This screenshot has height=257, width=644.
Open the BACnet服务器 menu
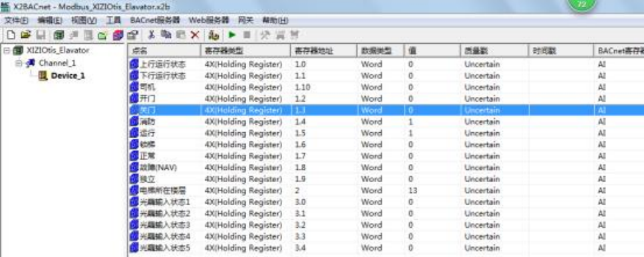pyautogui.click(x=155, y=20)
